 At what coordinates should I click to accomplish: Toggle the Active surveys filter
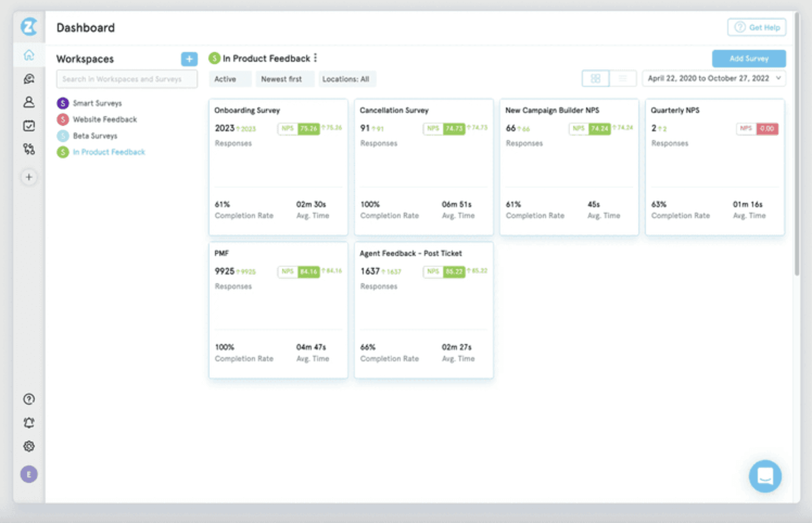coord(225,79)
